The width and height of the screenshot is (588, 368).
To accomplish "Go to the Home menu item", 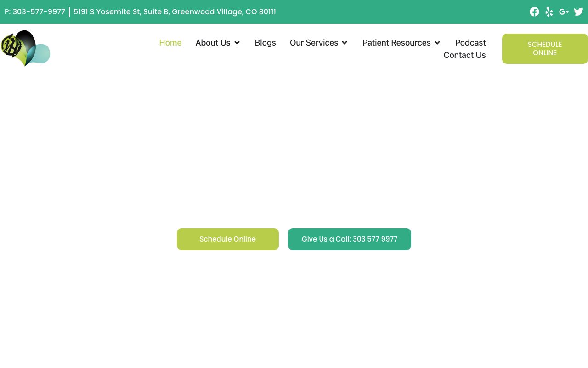I will (170, 43).
